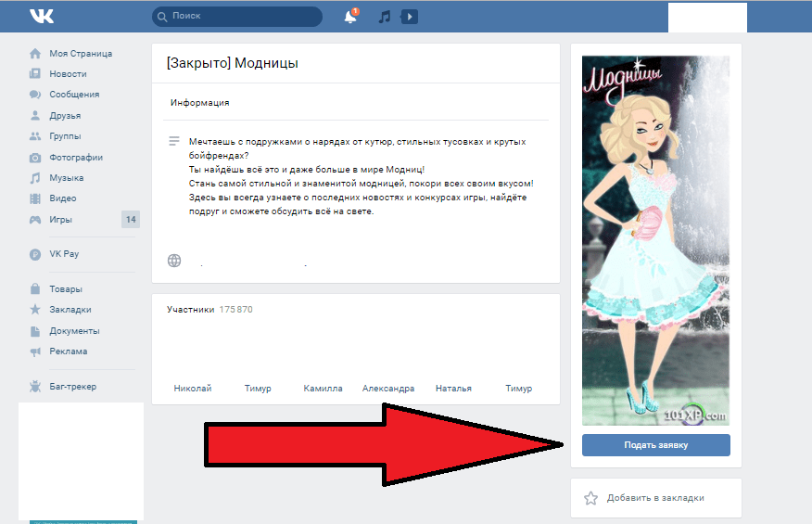Open Баг-трекер in sidebar
Image resolution: width=812 pixels, height=524 pixels.
tap(72, 386)
